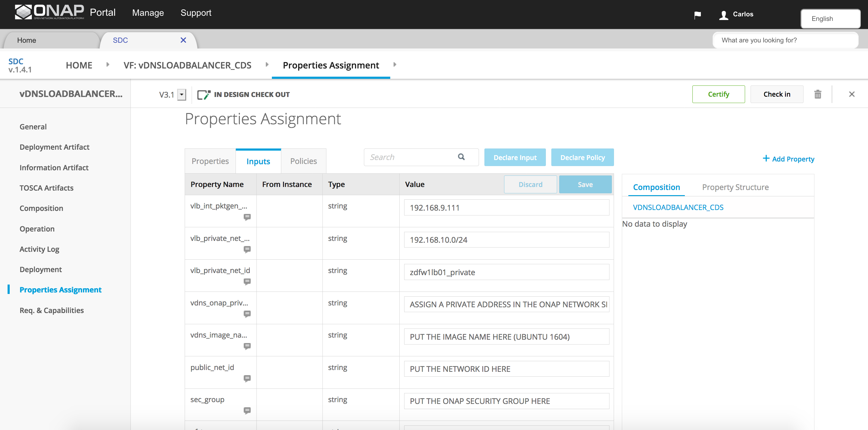
Task: Open Composition in the left sidebar
Action: tap(41, 208)
